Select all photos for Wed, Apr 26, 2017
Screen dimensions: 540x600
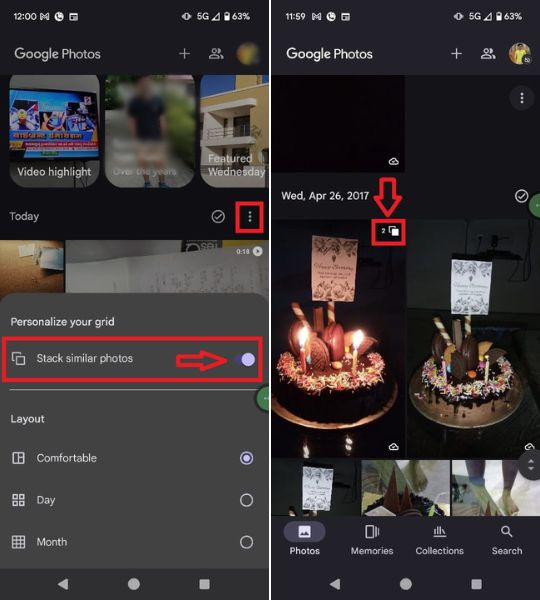[521, 196]
